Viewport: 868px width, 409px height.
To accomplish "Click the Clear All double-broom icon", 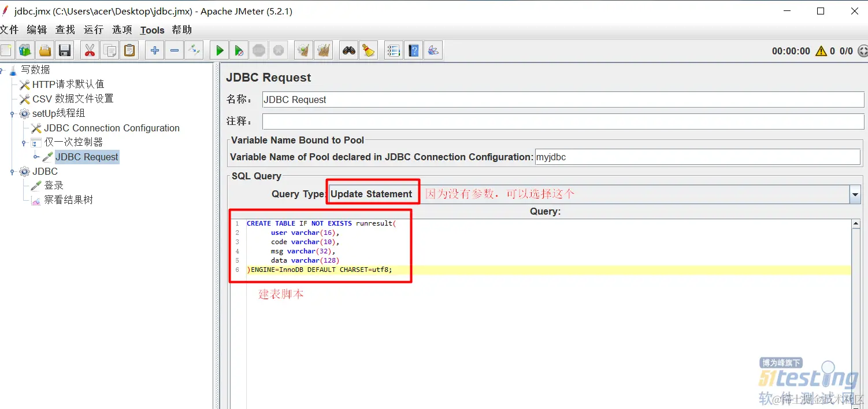I will (x=324, y=50).
